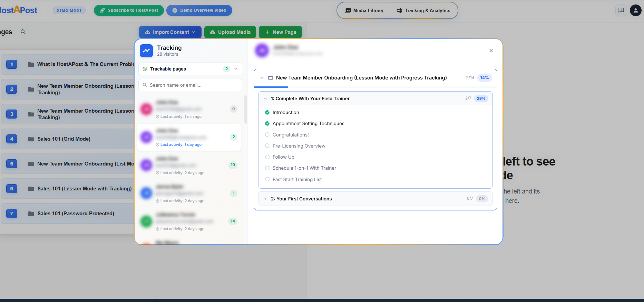This screenshot has width=644, height=302.
Task: Open Sales 101 (Password Protected) page
Action: tap(67, 214)
